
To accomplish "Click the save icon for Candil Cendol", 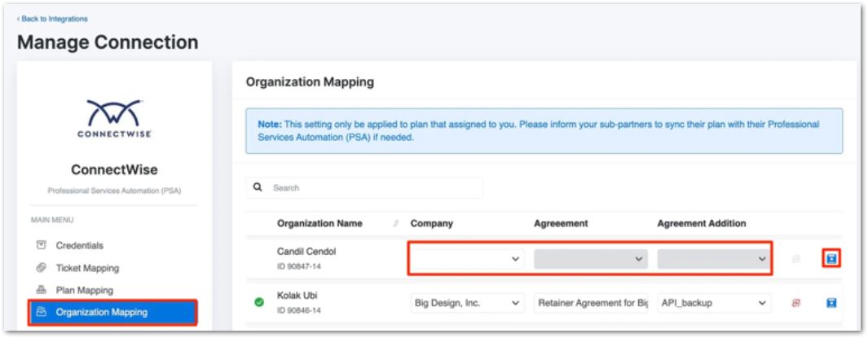I will point(831,258).
